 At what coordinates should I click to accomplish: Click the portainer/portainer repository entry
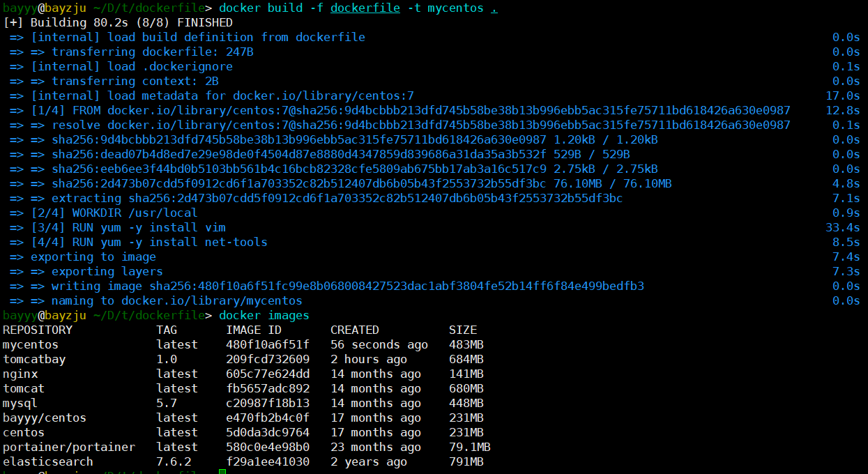68,447
